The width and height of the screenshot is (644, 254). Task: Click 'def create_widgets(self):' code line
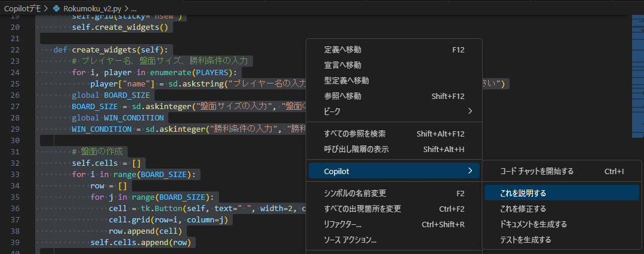(x=111, y=50)
